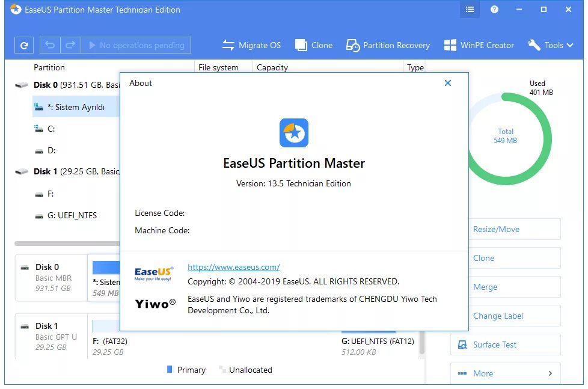Click the EaseUS title bar app icon

pos(16,10)
